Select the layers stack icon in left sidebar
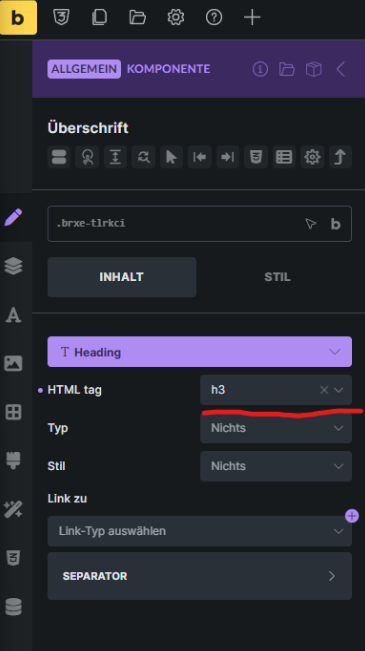This screenshot has height=651, width=365. click(13, 266)
